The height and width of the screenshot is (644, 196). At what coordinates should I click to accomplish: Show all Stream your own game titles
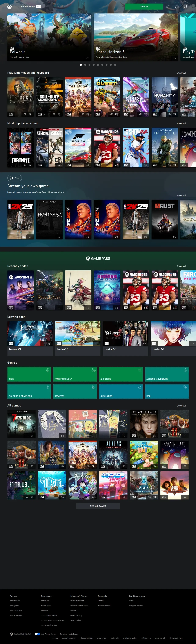181,195
